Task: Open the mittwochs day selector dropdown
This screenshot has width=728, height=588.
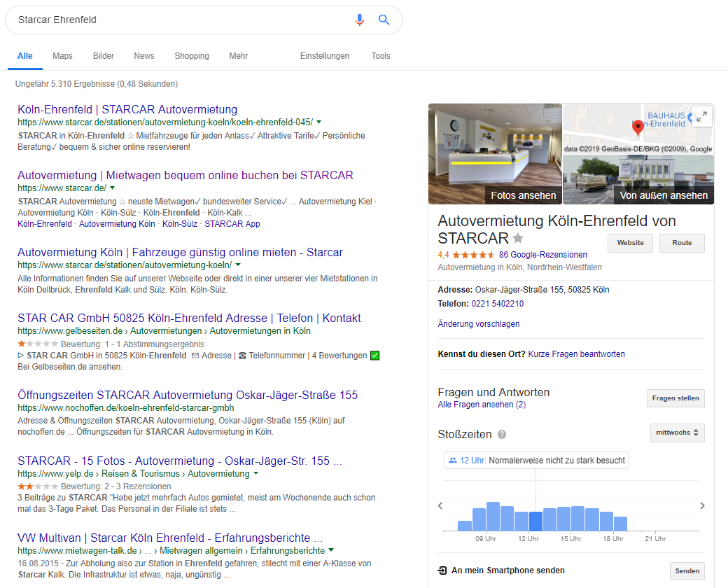Action: click(677, 433)
